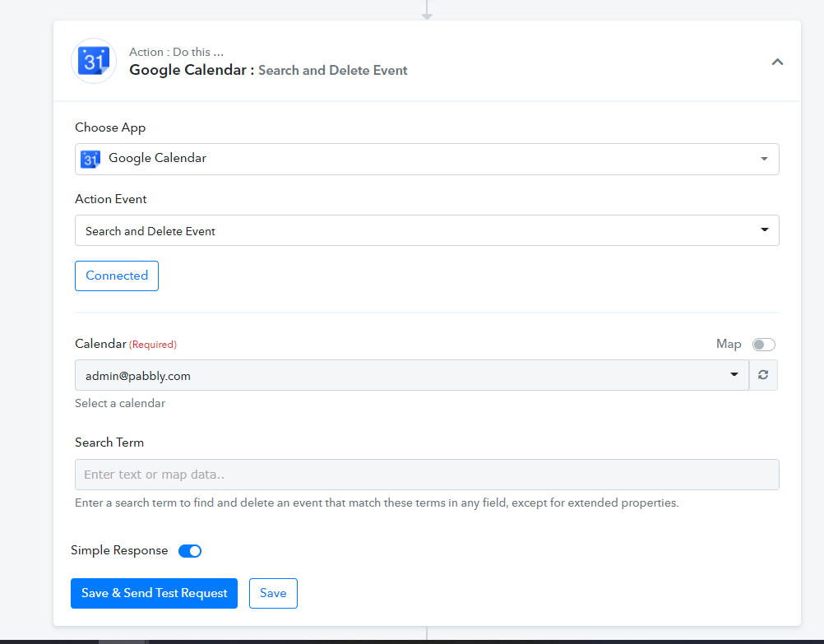Click Save & Send Test Request
This screenshot has width=824, height=644.
pos(154,594)
